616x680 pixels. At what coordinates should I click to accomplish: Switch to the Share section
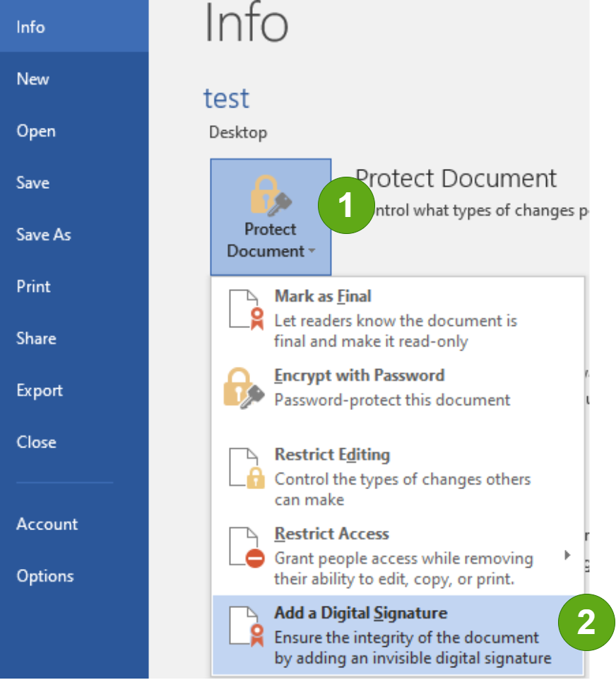point(35,338)
